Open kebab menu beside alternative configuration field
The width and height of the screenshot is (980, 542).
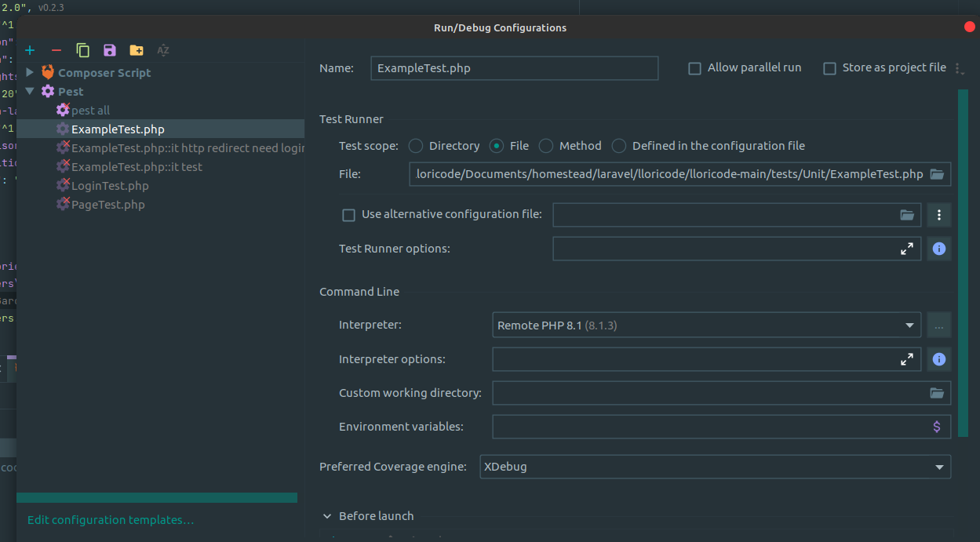pyautogui.click(x=938, y=214)
